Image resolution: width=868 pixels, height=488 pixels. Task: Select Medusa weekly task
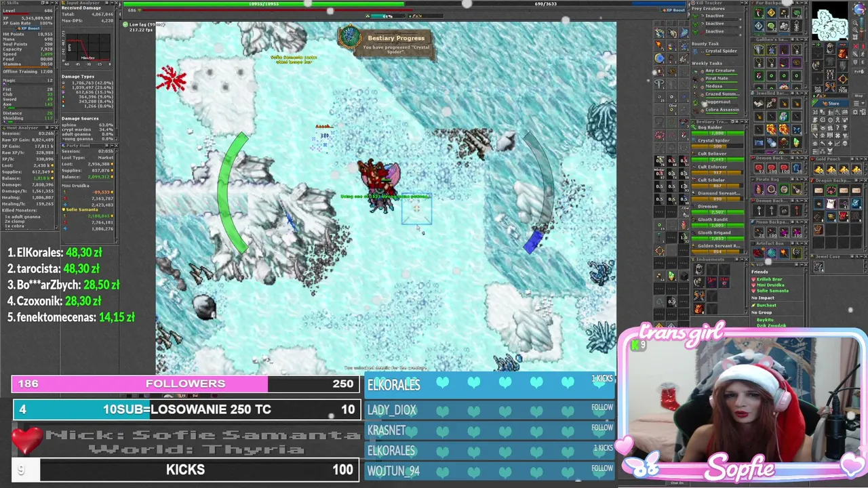[715, 87]
